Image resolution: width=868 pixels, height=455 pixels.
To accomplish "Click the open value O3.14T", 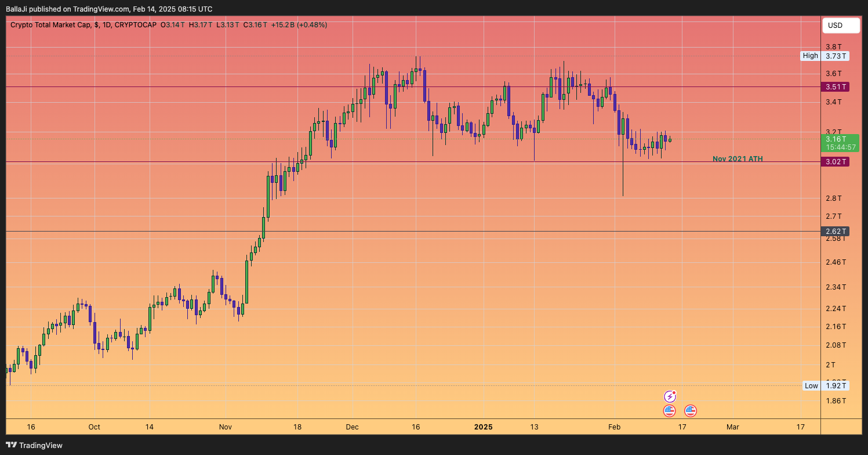I will (173, 25).
